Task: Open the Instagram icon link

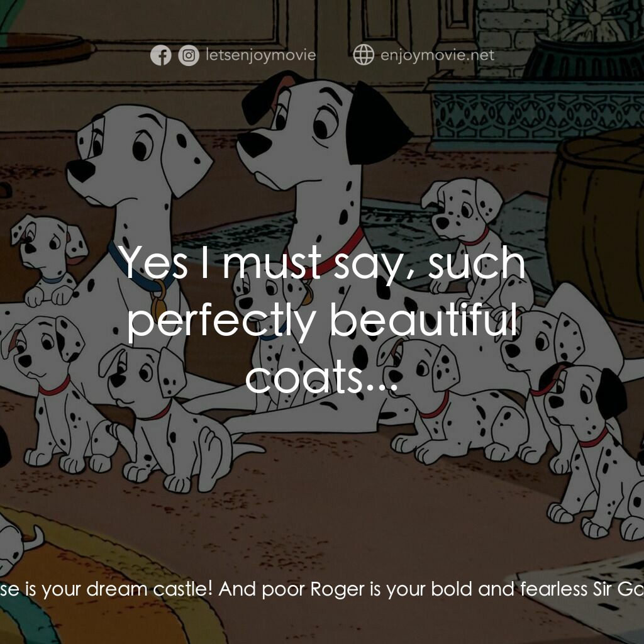Action: 189,55
